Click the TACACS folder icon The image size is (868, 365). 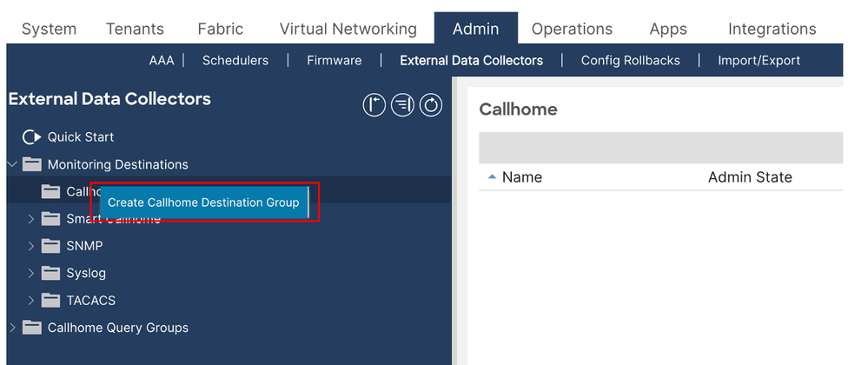click(x=51, y=301)
